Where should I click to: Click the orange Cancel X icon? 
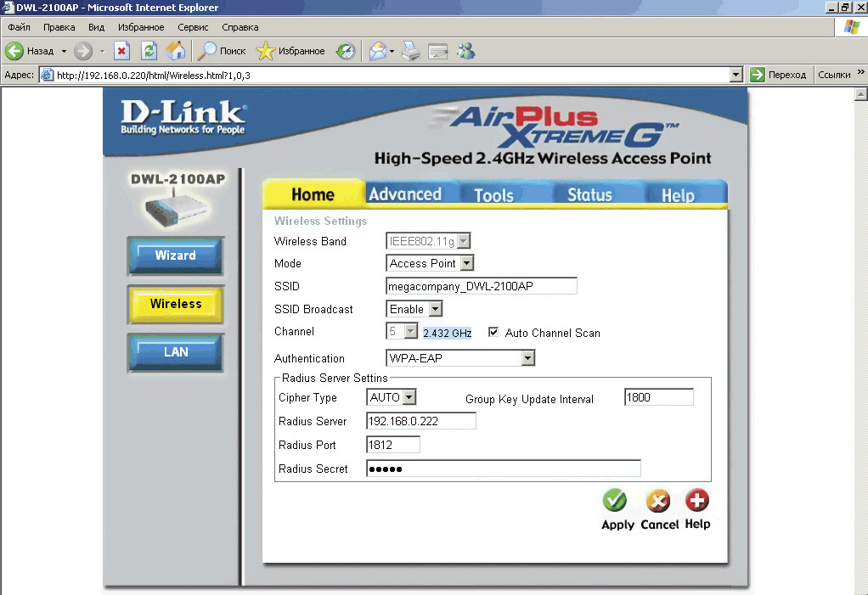click(658, 501)
